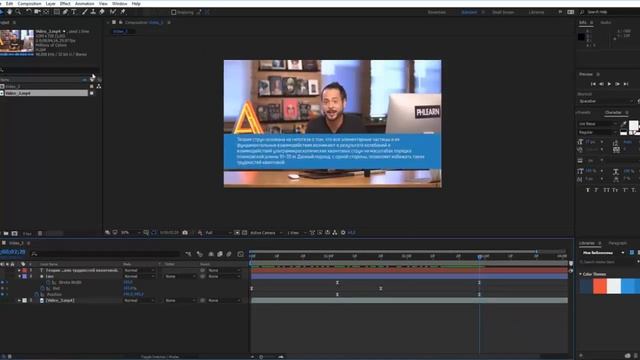
Task: Pick the red swatch in Color Themes
Action: 600,286
